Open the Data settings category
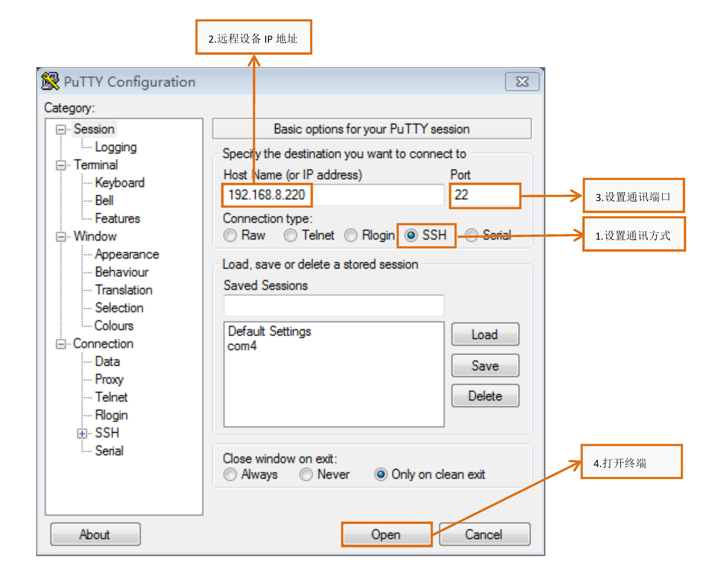The width and height of the screenshot is (728, 584). point(107,362)
